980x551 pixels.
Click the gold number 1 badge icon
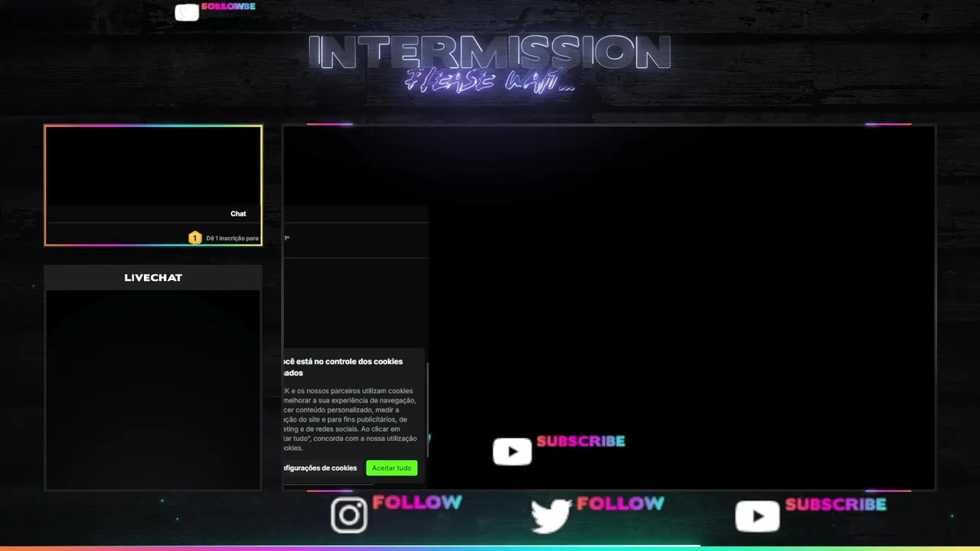[195, 238]
